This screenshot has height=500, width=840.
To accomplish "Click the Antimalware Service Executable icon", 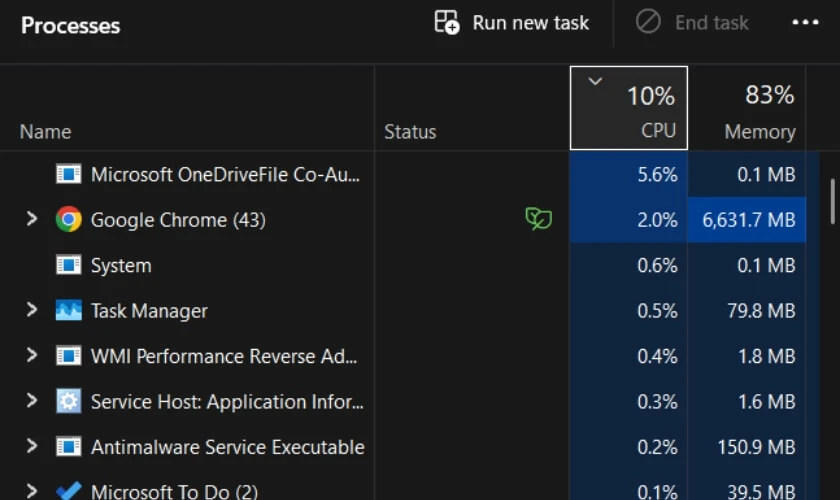I will (x=69, y=446).
